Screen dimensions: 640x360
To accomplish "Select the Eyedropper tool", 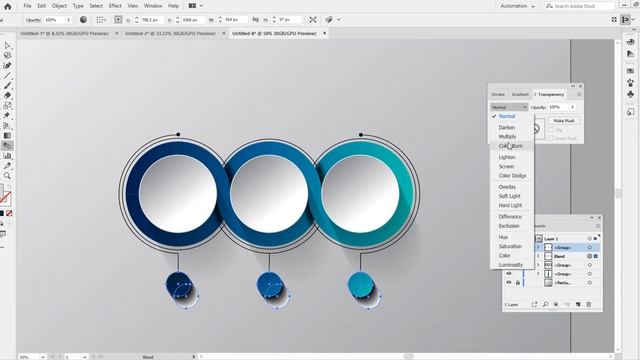I will (7, 166).
